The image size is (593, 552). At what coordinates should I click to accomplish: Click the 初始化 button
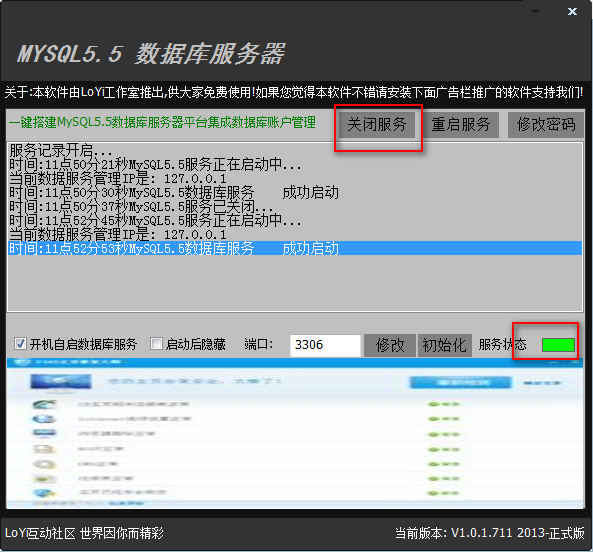click(444, 345)
